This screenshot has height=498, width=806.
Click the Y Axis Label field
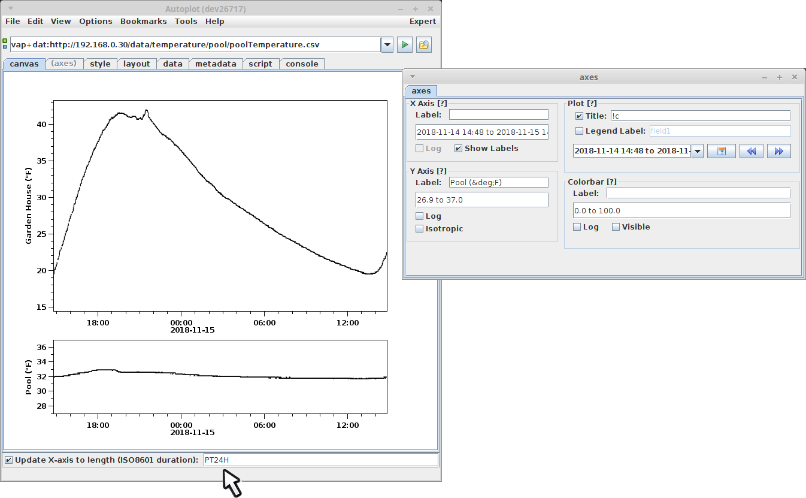click(x=499, y=182)
